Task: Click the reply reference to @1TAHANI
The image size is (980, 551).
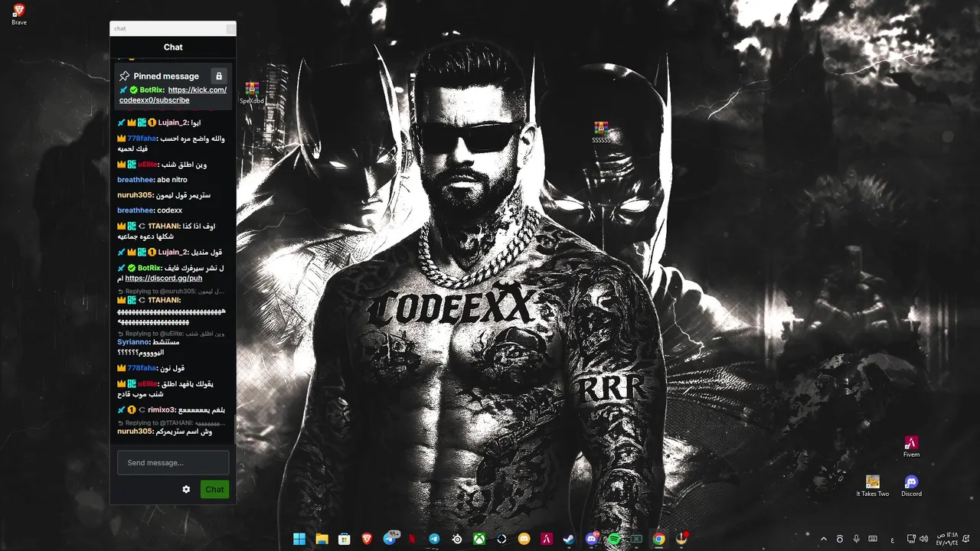Action: pyautogui.click(x=171, y=423)
